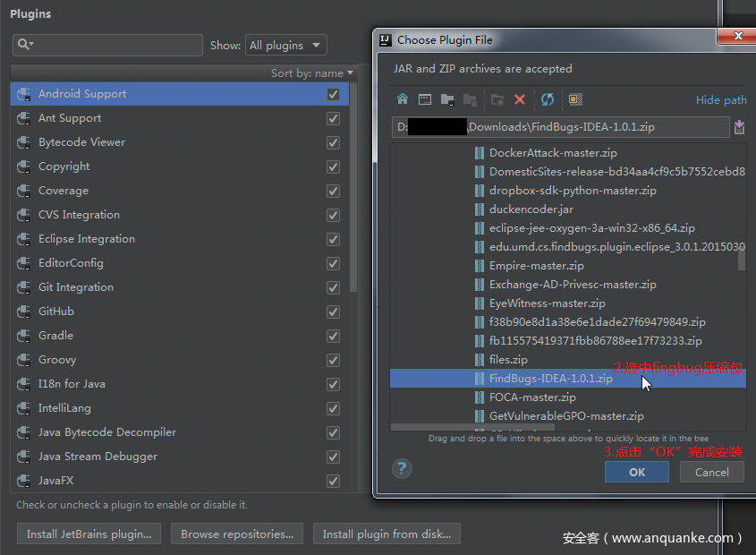Click the delete red X toolbar icon
This screenshot has width=756, height=555.
(x=519, y=99)
